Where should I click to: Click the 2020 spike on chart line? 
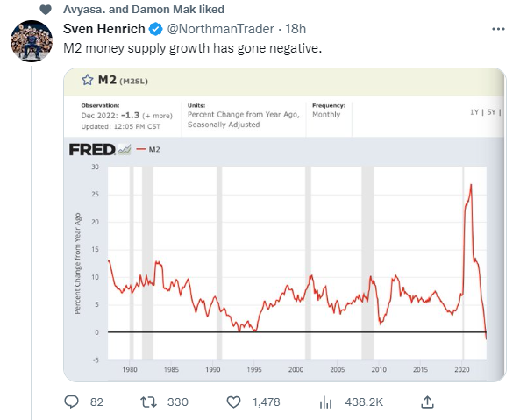471,186
